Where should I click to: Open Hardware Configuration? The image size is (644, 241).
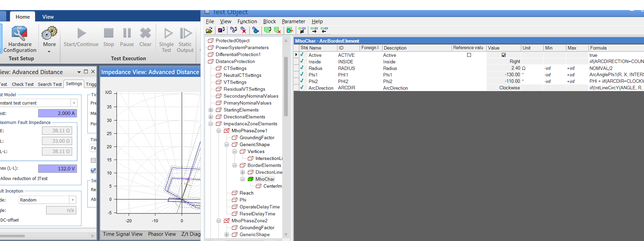pyautogui.click(x=19, y=39)
